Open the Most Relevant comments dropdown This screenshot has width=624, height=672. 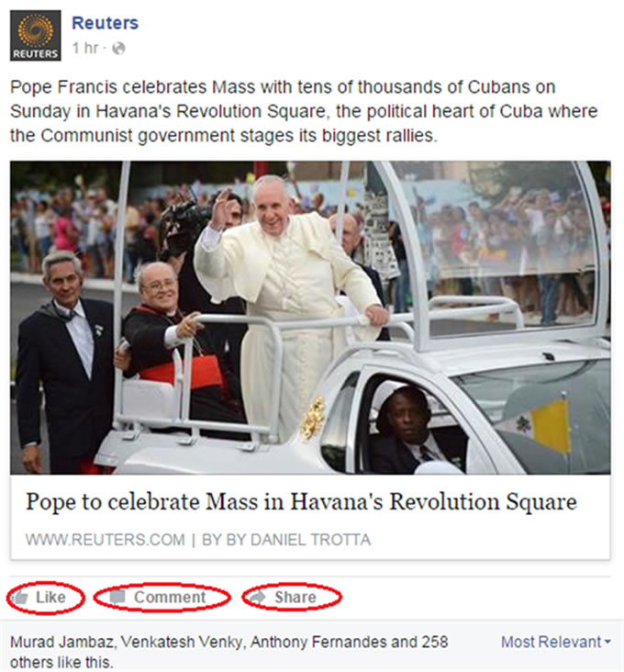555,642
